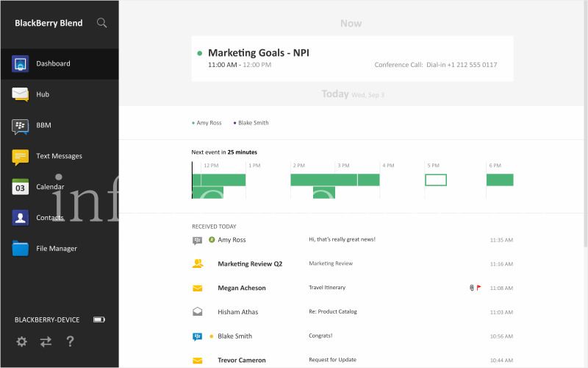The height and width of the screenshot is (368, 588).
Task: Click Amy Ross's green status badge
Action: point(212,240)
